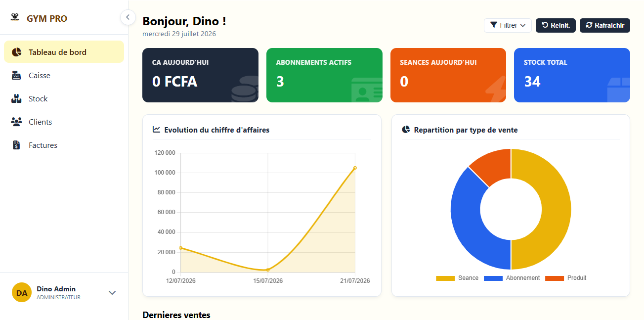This screenshot has width=644, height=320.
Task: Expand the Dino Admin user menu chevron
Action: pos(112,292)
